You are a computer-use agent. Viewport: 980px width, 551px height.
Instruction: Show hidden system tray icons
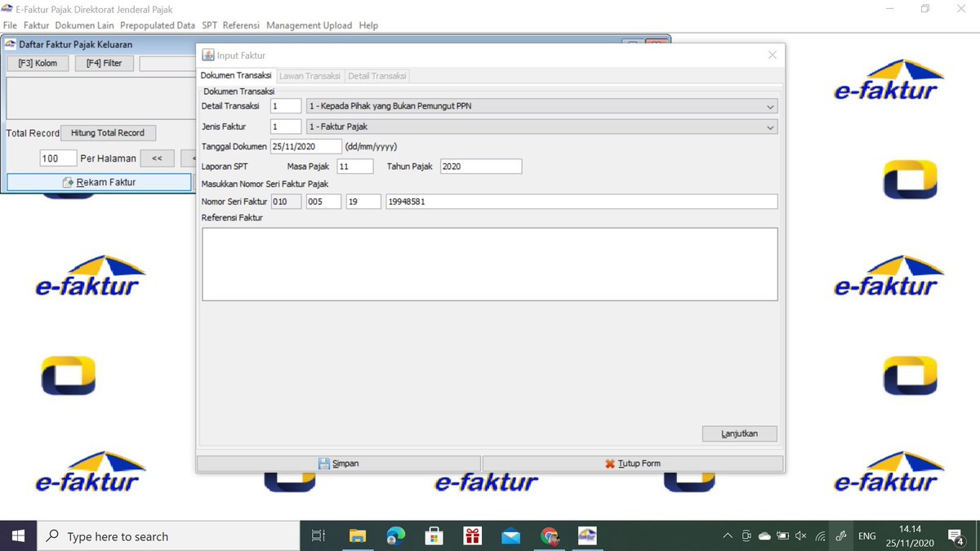(728, 536)
